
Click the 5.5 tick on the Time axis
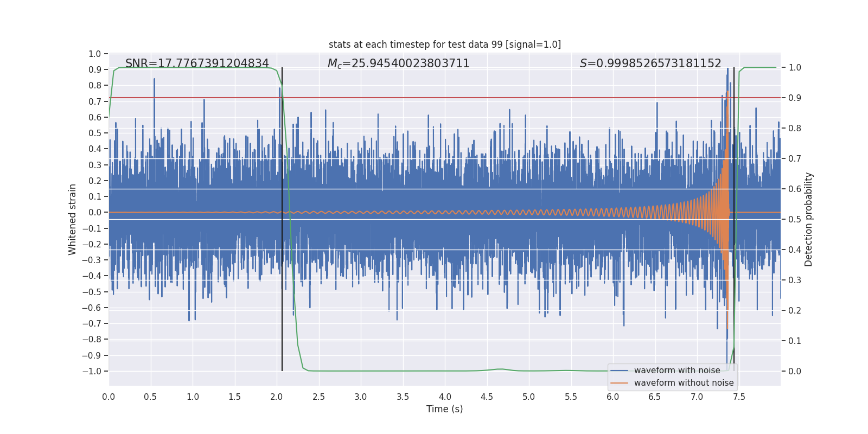pyautogui.click(x=571, y=397)
